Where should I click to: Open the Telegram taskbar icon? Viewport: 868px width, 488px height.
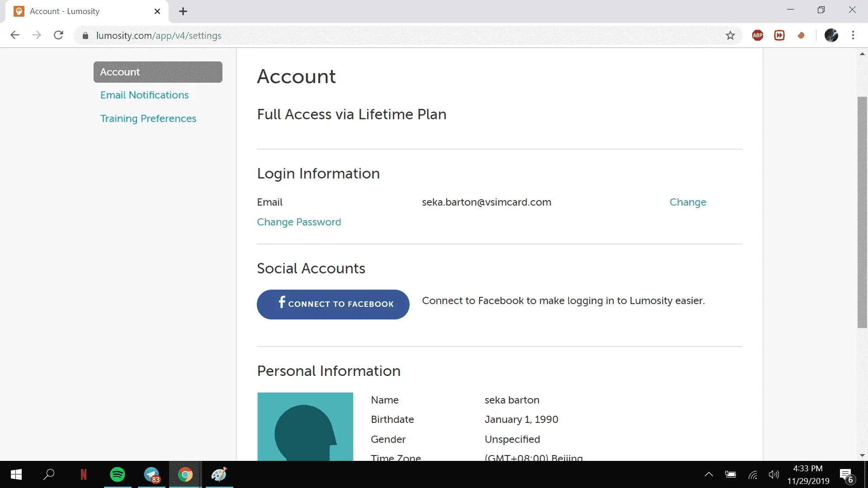tap(152, 474)
